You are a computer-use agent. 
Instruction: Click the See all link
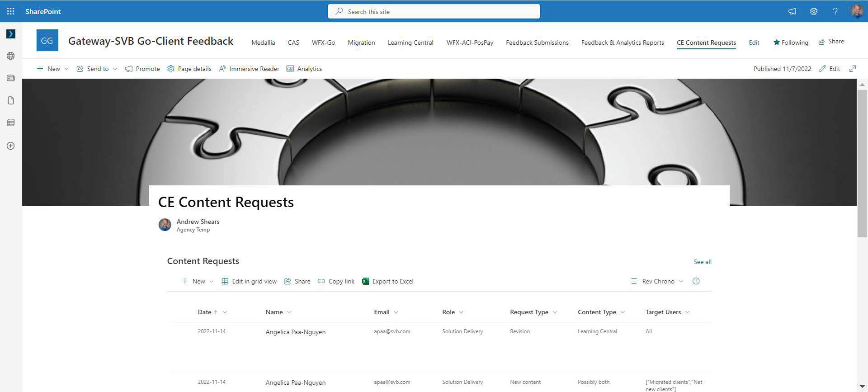tap(703, 262)
